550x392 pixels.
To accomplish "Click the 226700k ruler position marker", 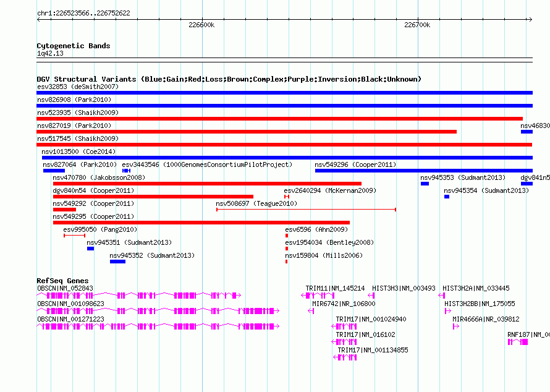I will (x=417, y=25).
